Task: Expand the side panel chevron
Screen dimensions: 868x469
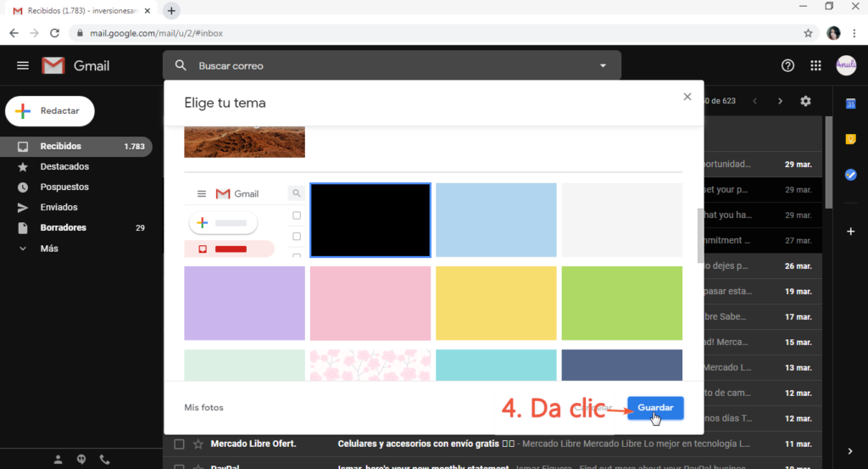Action: click(850, 451)
